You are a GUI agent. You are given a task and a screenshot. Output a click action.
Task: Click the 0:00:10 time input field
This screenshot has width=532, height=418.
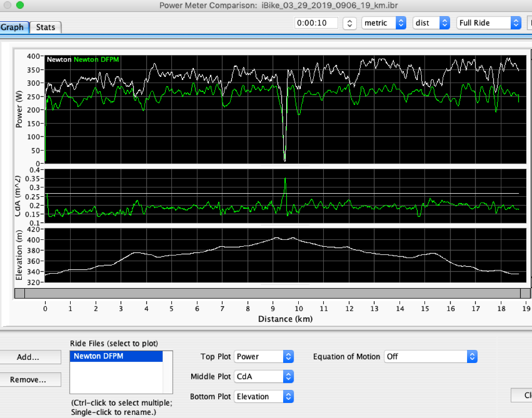click(x=316, y=23)
